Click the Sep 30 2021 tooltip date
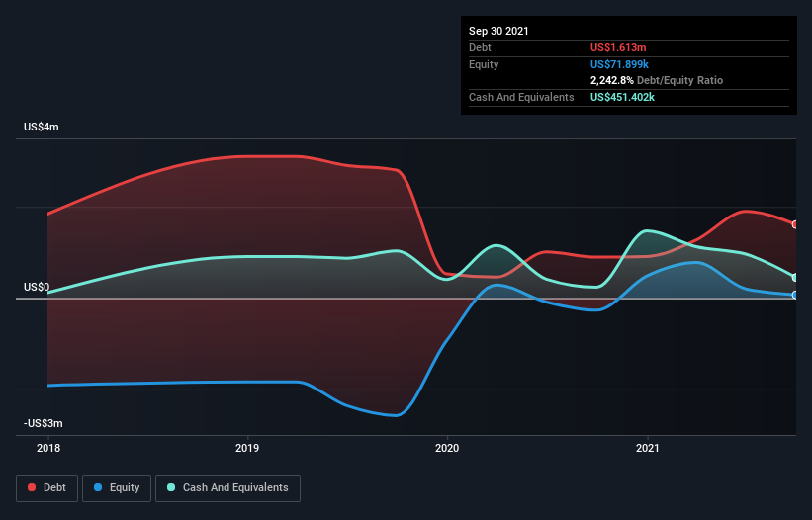The image size is (812, 520). (498, 31)
